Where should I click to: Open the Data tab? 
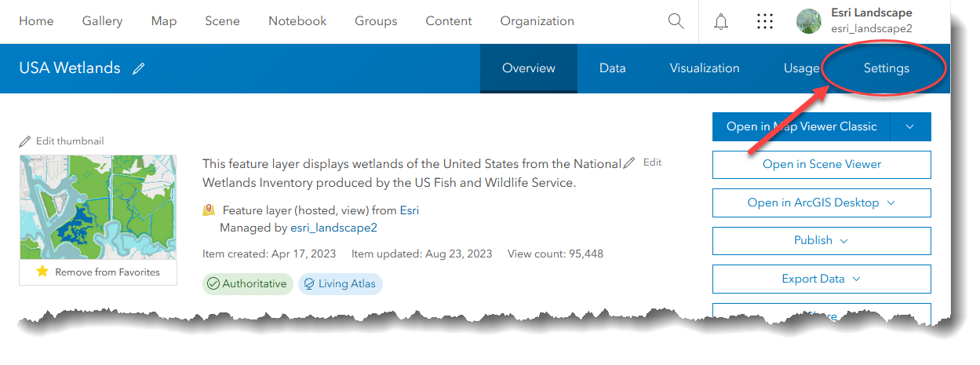coord(612,68)
